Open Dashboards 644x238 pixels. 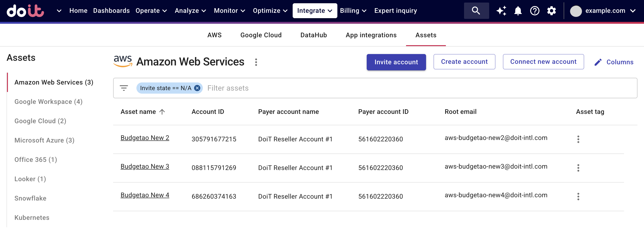coord(111,11)
